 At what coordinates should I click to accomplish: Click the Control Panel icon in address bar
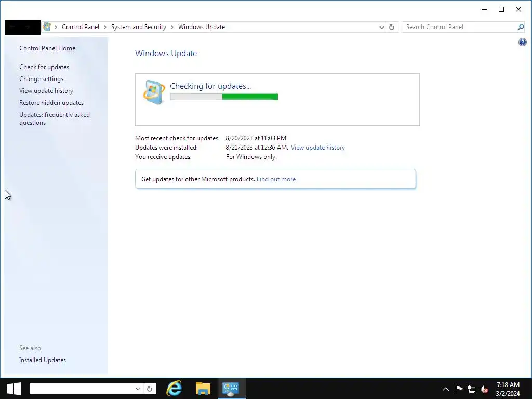47,27
